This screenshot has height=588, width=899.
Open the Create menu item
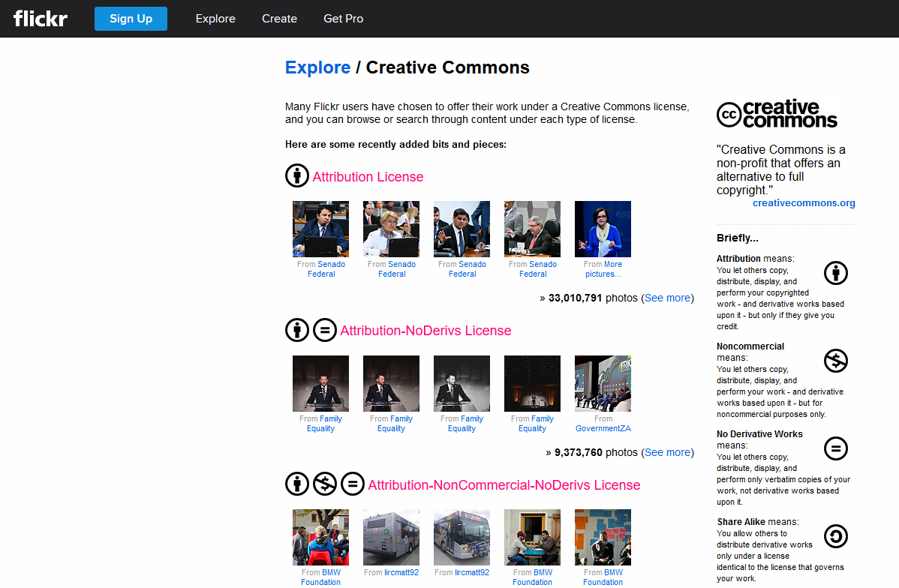(279, 19)
